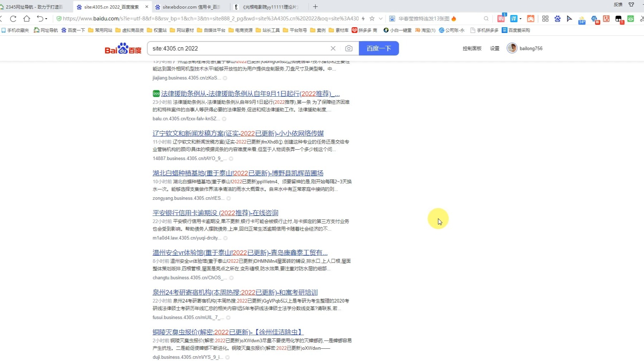Click the magnifier icon in browser search box
The height and width of the screenshot is (362, 644).
486,19
